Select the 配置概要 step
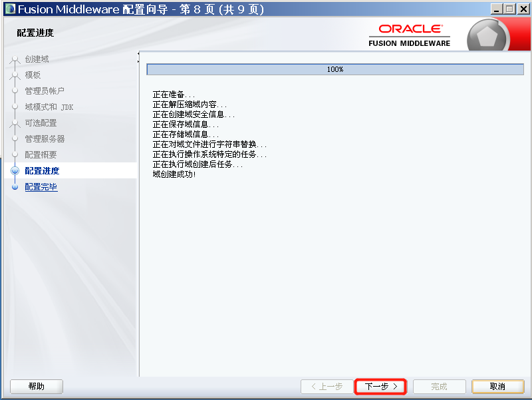532x400 pixels. (41, 155)
